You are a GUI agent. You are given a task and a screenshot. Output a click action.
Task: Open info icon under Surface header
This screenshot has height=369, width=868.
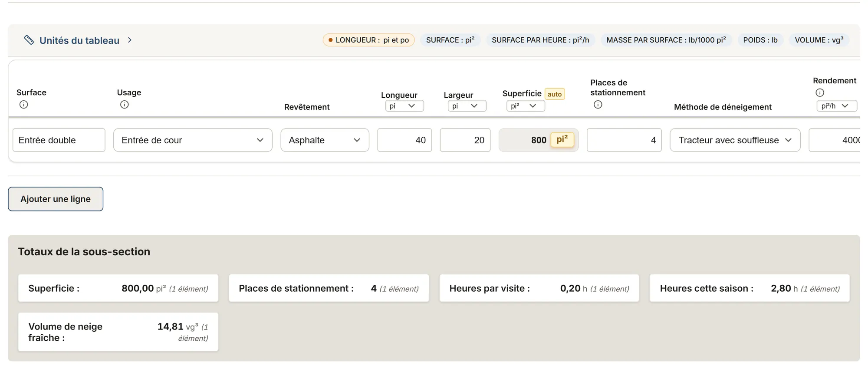tap(24, 105)
